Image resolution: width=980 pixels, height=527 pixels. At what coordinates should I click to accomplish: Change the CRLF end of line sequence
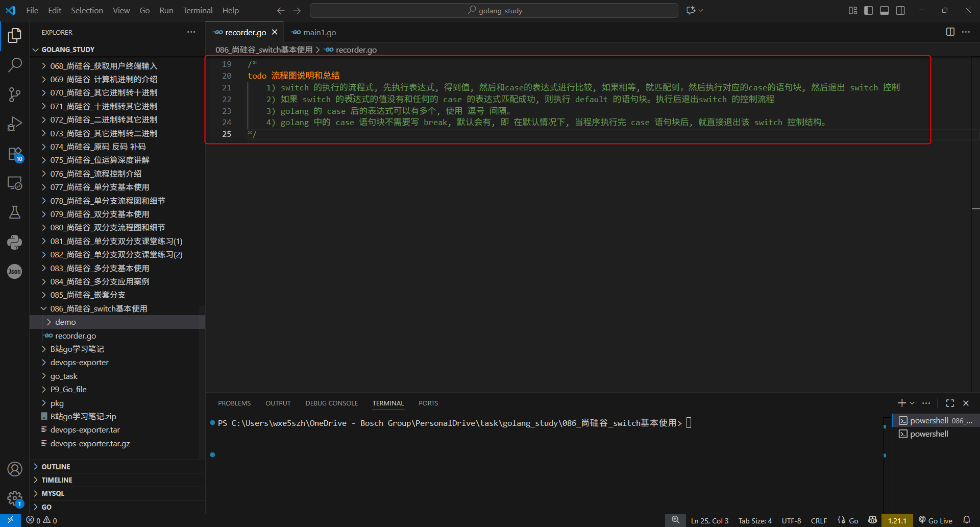[x=819, y=520]
